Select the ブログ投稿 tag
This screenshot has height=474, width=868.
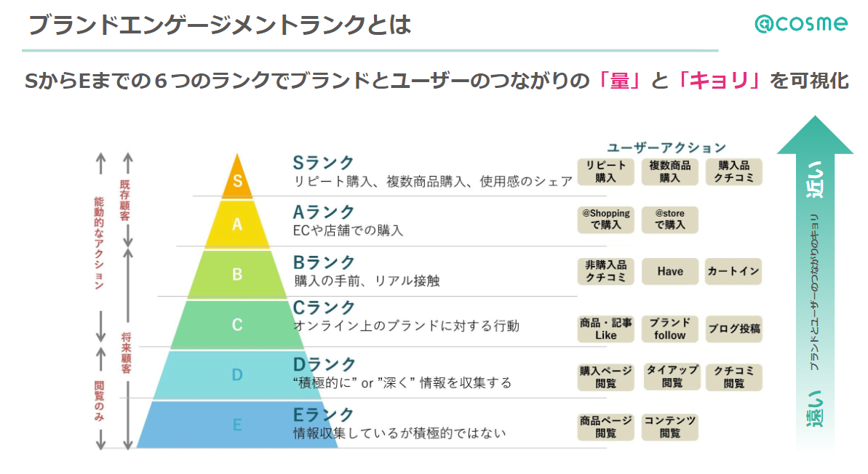[734, 329]
